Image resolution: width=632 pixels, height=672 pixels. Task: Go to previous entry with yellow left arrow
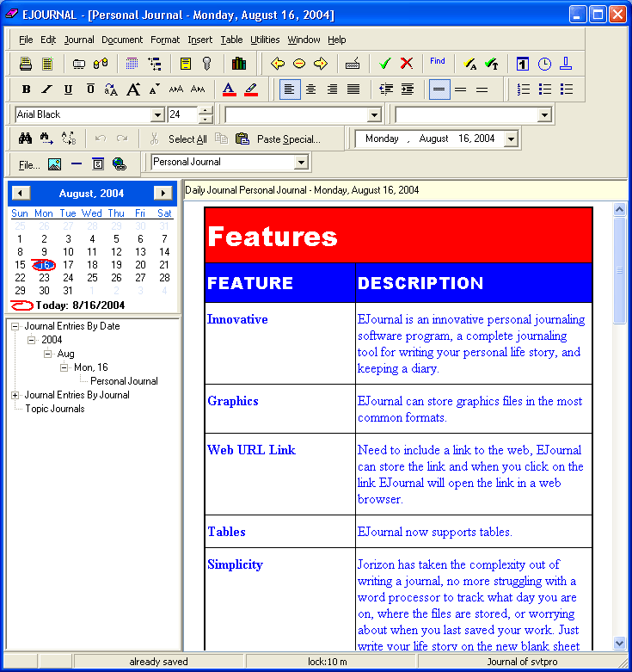point(278,64)
